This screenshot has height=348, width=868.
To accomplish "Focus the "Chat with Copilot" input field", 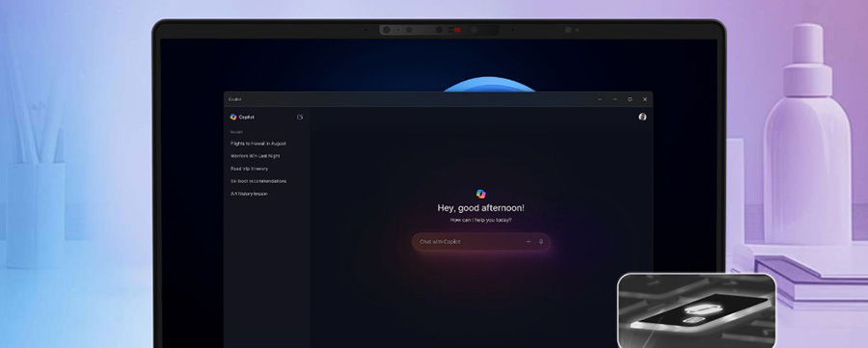I will 480,242.
